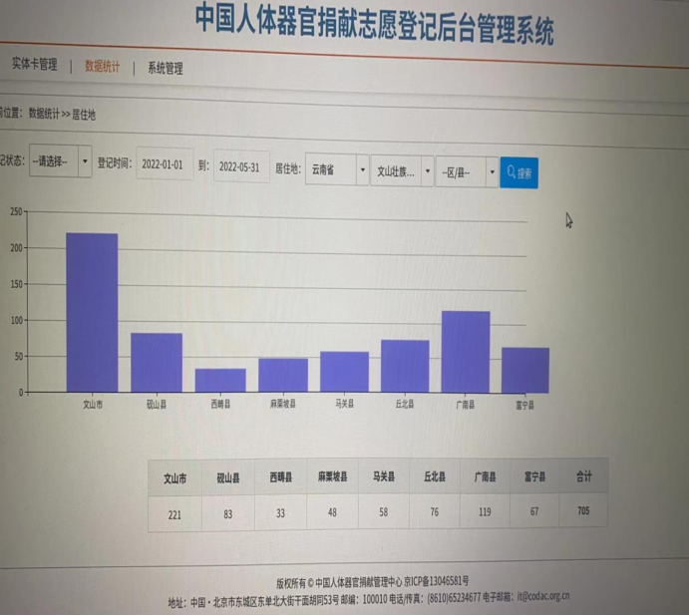Click the table value 67
689x616 pixels.
[x=534, y=511]
